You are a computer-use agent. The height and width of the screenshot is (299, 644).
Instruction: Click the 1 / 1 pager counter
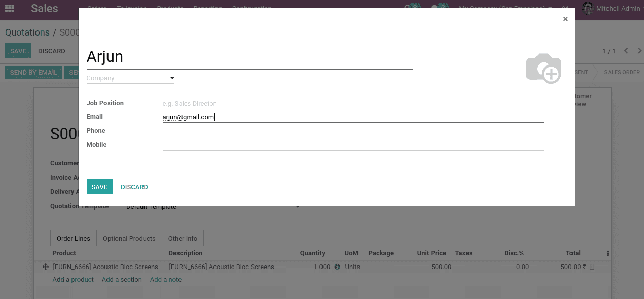tap(609, 51)
